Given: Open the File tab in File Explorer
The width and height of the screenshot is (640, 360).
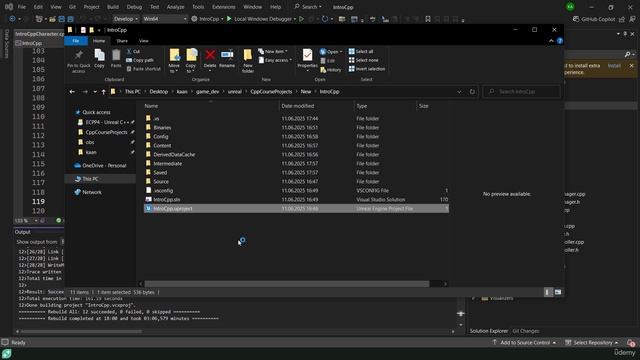Looking at the screenshot, I should (76, 41).
